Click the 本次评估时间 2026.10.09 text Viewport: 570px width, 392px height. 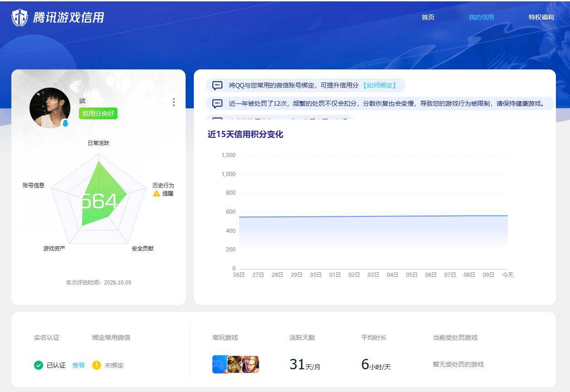98,282
